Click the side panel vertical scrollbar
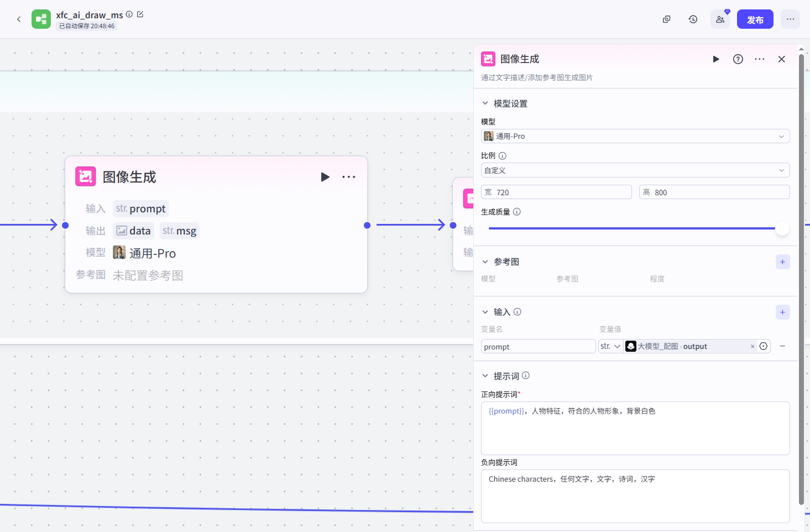Image resolution: width=810 pixels, height=532 pixels. (801, 279)
